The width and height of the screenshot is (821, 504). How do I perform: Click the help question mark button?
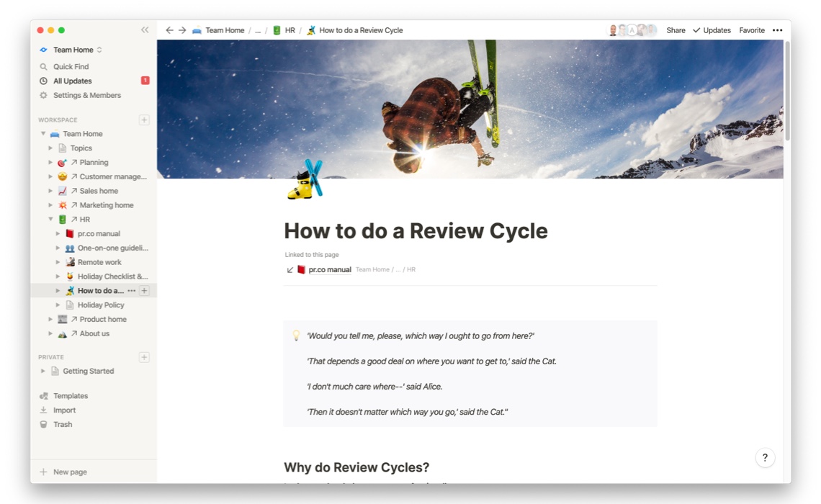(x=765, y=457)
